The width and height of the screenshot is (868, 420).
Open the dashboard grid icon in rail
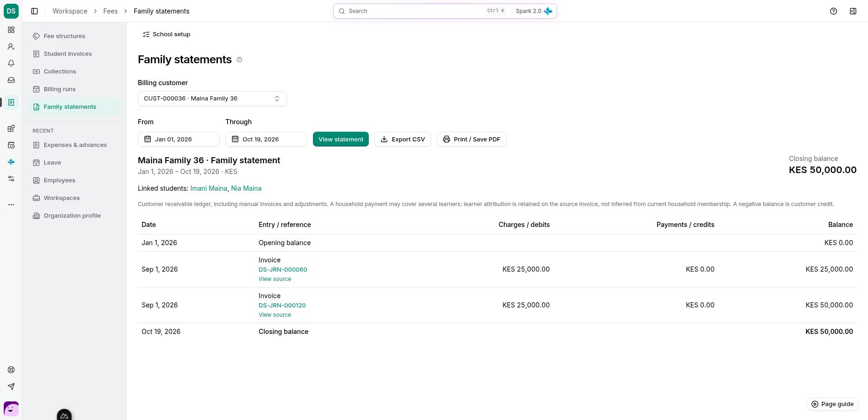11,30
